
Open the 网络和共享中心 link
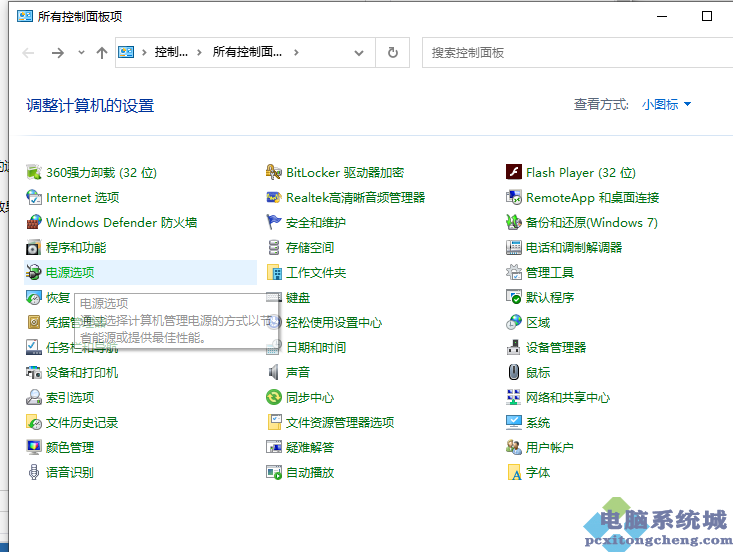coord(567,397)
